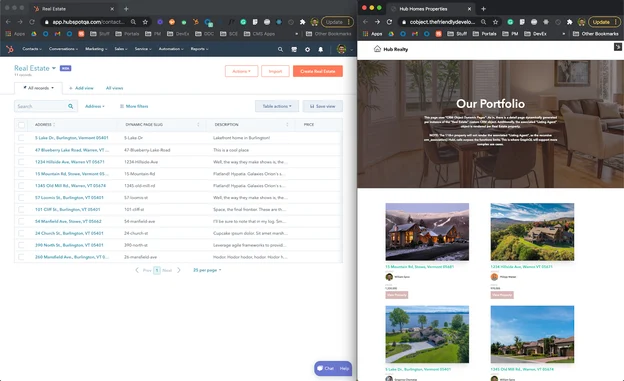The width and height of the screenshot is (624, 381).
Task: Open the Table actions dropdown
Action: click(277, 106)
